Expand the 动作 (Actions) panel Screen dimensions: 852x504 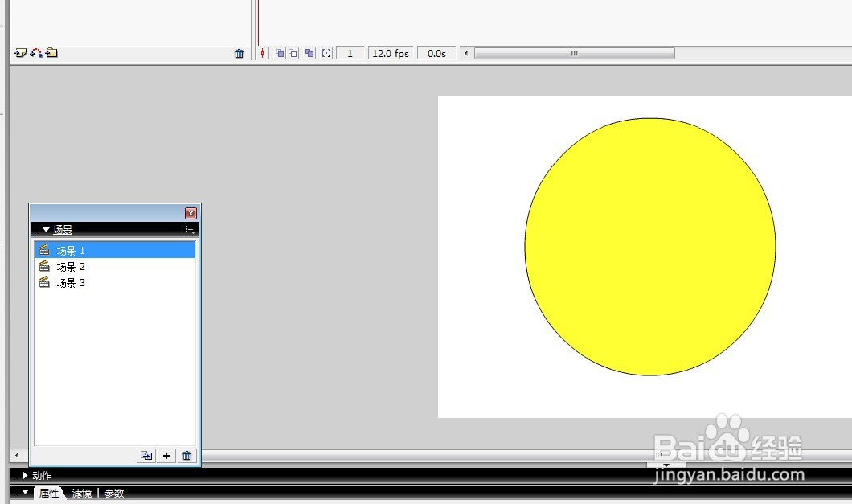pos(26,475)
